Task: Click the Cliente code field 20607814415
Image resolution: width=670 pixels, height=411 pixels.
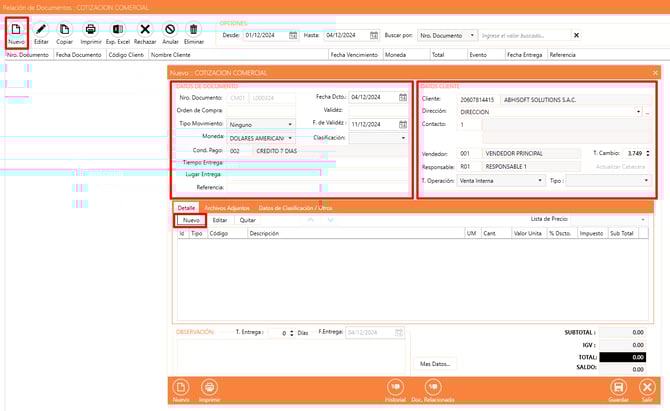Action: pos(477,100)
